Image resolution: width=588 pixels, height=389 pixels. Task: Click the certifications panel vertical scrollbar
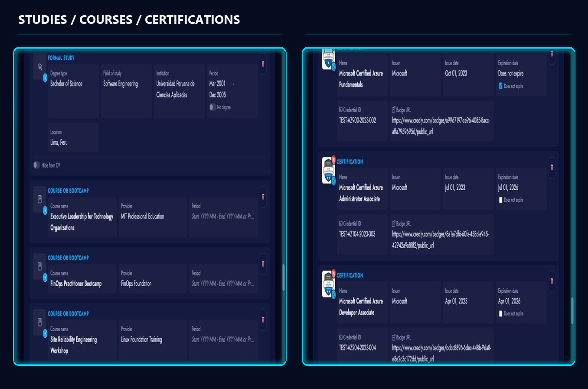click(572, 311)
